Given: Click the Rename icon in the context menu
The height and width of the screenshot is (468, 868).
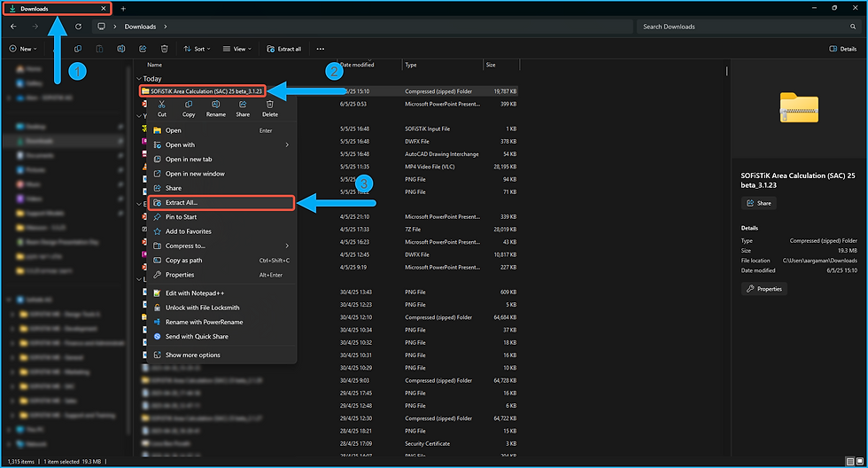Looking at the screenshot, I should pyautogui.click(x=215, y=104).
